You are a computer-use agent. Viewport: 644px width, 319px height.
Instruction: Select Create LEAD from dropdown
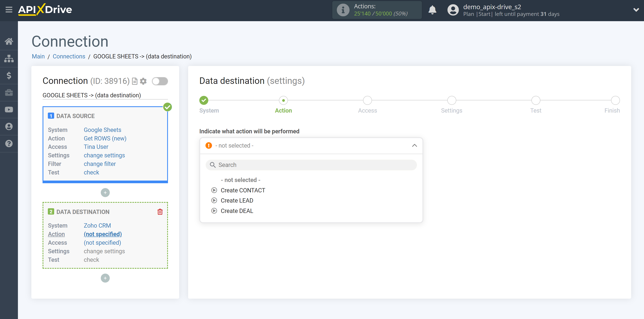pyautogui.click(x=237, y=200)
